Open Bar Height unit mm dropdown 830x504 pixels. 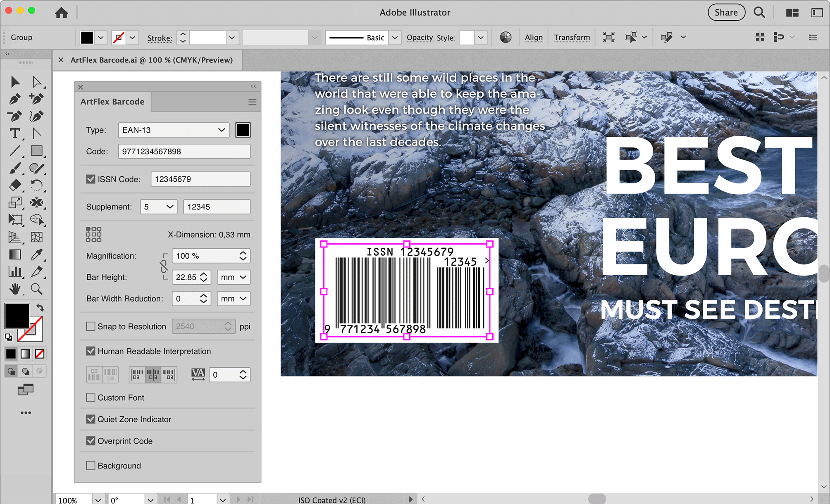(234, 277)
